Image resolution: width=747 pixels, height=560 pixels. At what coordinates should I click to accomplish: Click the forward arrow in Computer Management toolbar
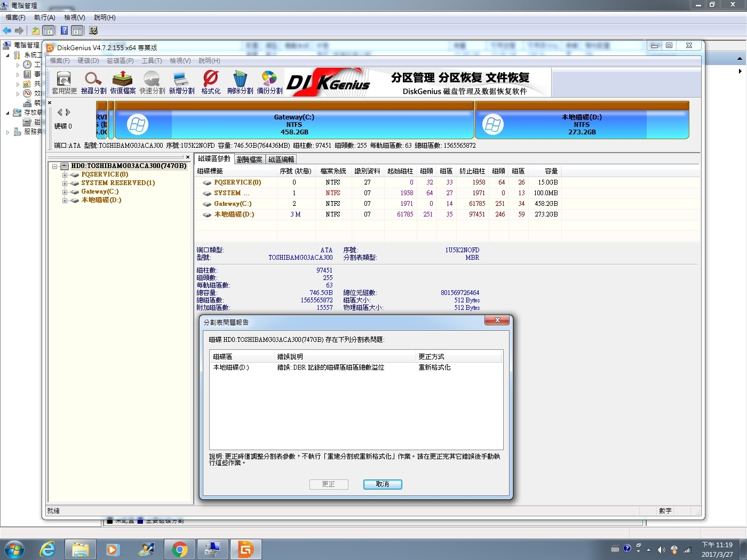tap(19, 30)
